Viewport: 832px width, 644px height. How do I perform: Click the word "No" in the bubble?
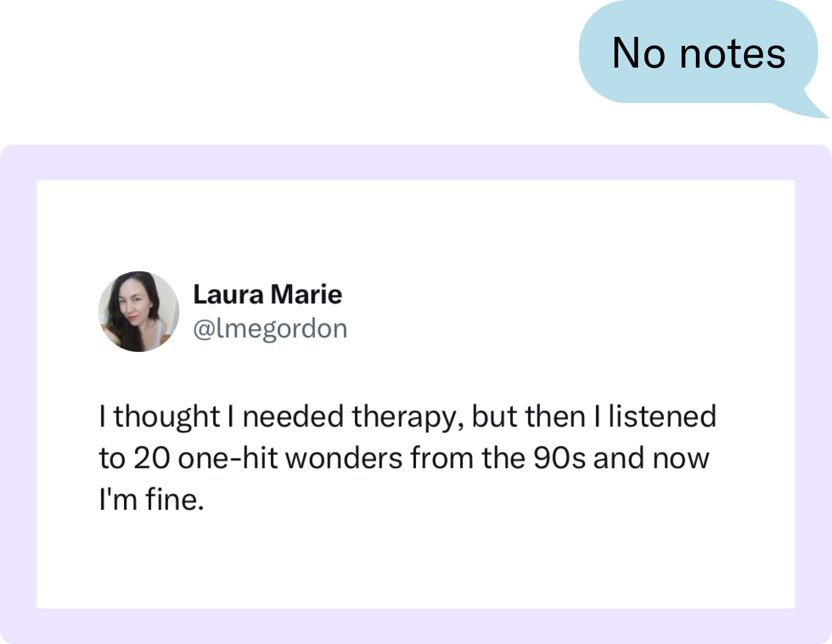[638, 53]
